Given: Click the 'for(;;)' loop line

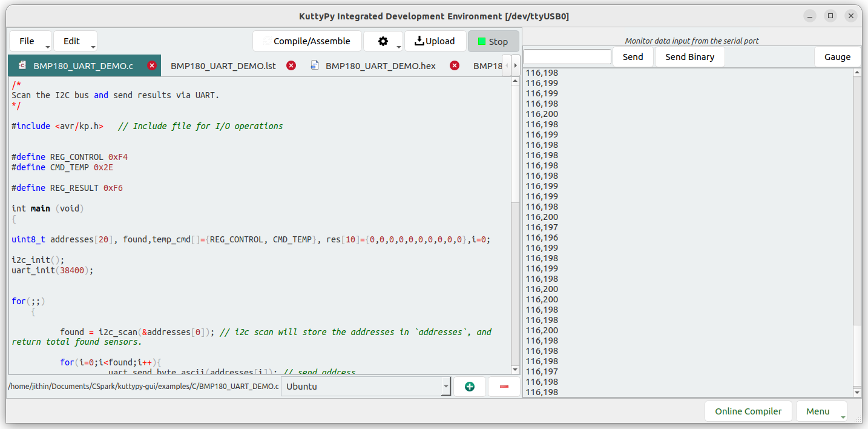Looking at the screenshot, I should (x=28, y=301).
